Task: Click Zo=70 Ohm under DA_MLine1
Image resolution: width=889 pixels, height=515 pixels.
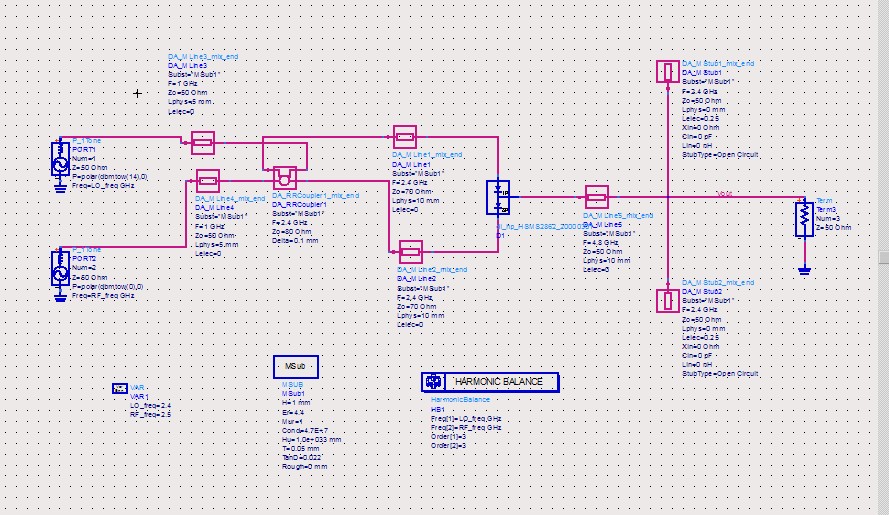Action: 411,192
